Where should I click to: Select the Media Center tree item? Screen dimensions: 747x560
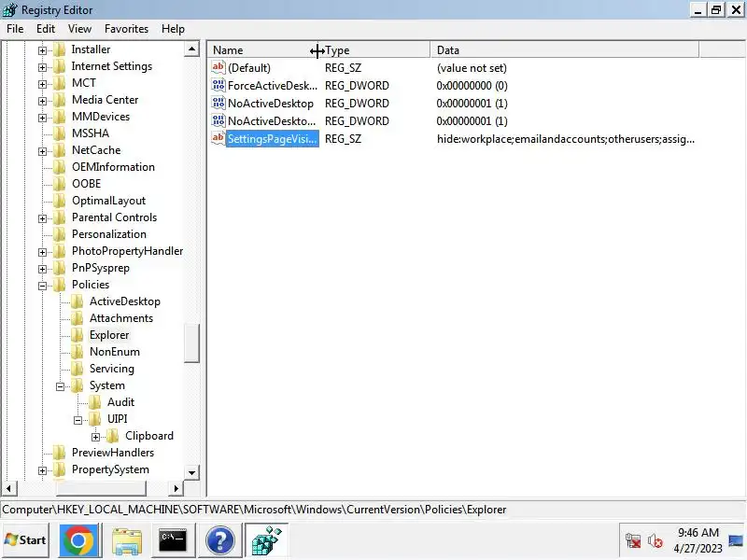tap(106, 100)
